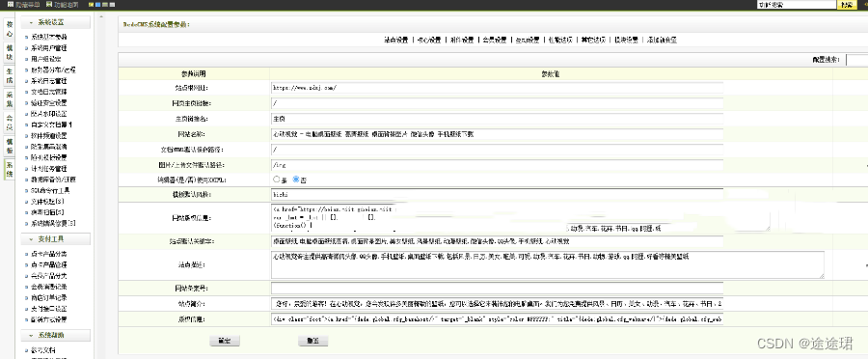Switch to the 附件设置 tab
Viewport: 868px width, 359px height.
[462, 40]
